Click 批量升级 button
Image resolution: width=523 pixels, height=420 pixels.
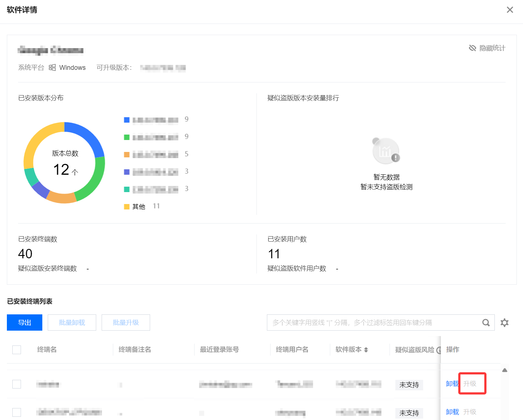coord(126,323)
